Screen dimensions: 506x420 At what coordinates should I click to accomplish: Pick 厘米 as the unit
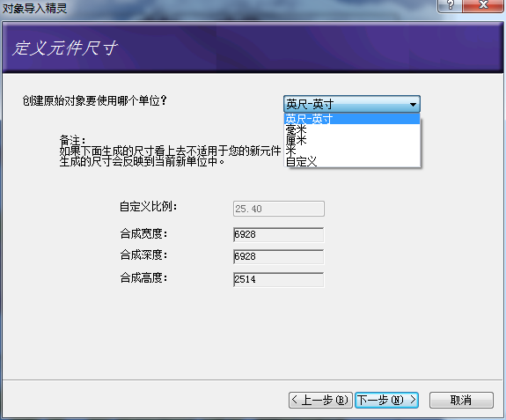pos(352,140)
